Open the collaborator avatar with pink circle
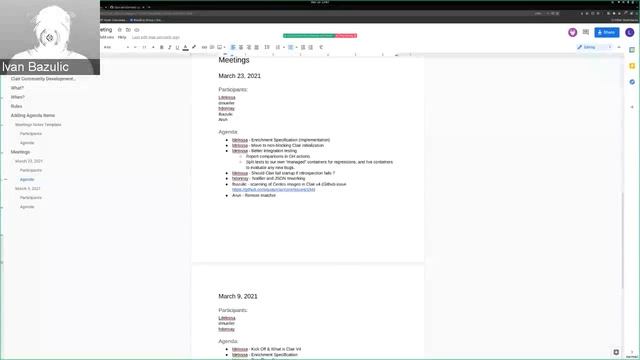640x360 pixels. (572, 32)
